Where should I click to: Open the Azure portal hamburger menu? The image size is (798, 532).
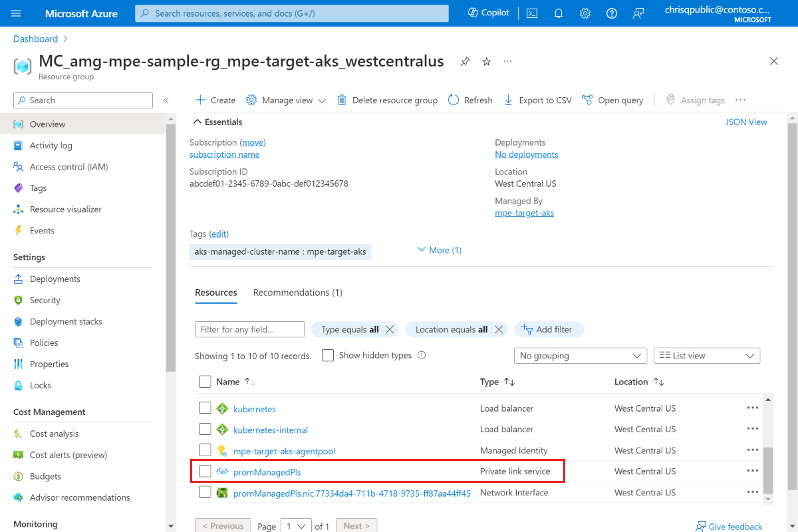click(x=17, y=13)
